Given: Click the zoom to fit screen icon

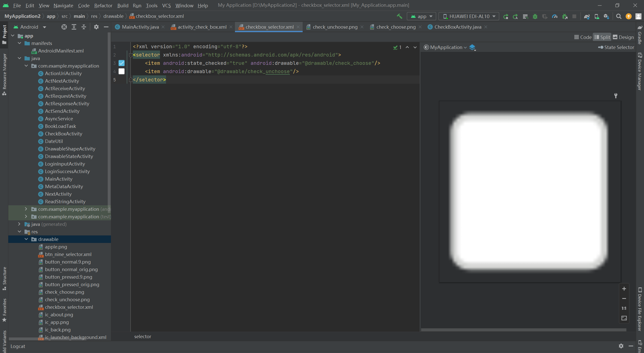Looking at the screenshot, I should [624, 318].
